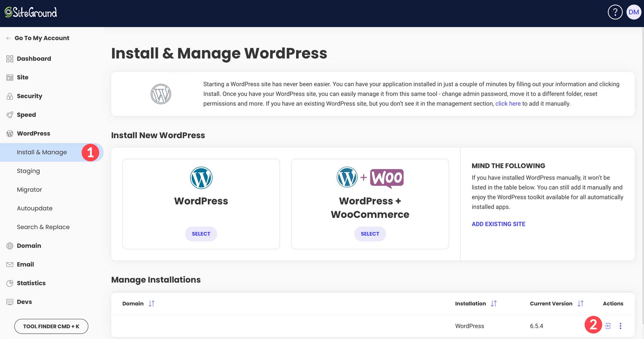
Task: Select WordPress for a new installation
Action: pos(201,234)
